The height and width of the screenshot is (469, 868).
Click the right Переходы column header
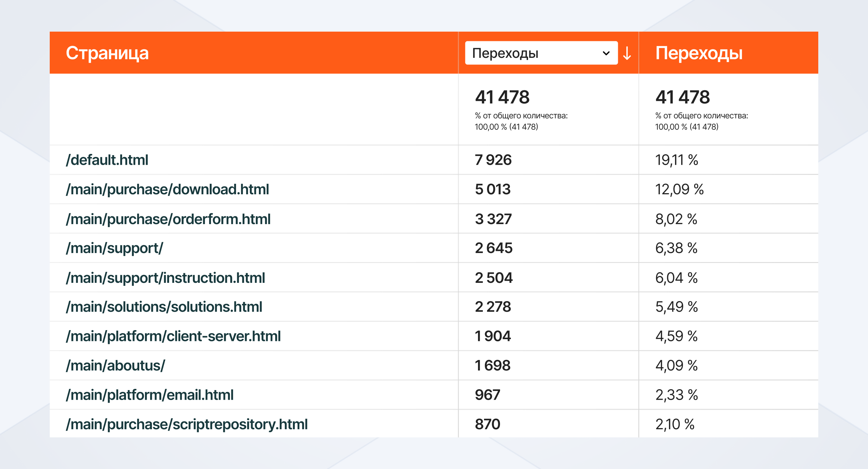[699, 53]
